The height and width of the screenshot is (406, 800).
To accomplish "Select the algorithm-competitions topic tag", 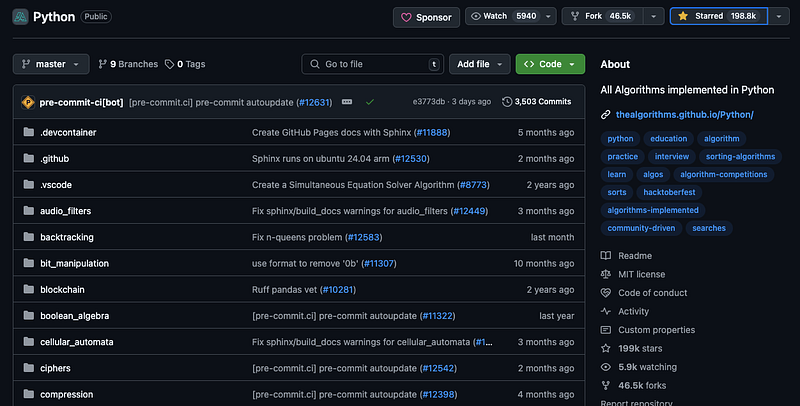I will 723,174.
